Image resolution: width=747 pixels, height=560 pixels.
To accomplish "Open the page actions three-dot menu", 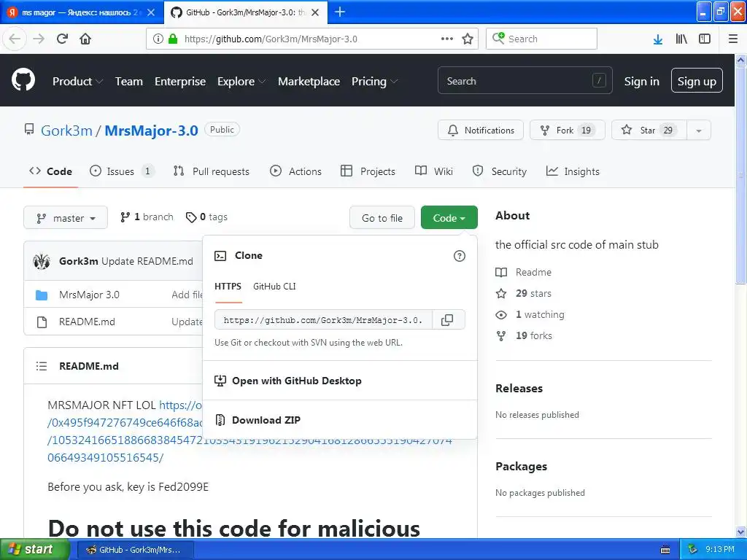I will pos(447,39).
